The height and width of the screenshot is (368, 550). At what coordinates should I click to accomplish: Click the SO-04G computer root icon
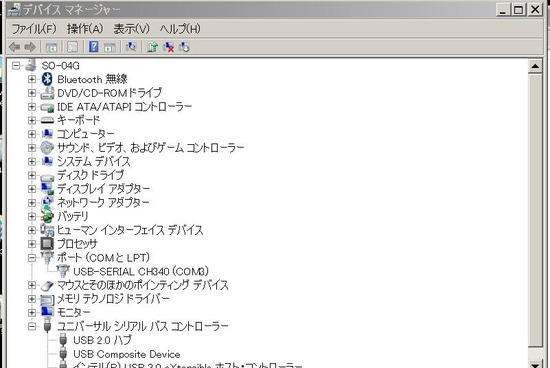31,65
